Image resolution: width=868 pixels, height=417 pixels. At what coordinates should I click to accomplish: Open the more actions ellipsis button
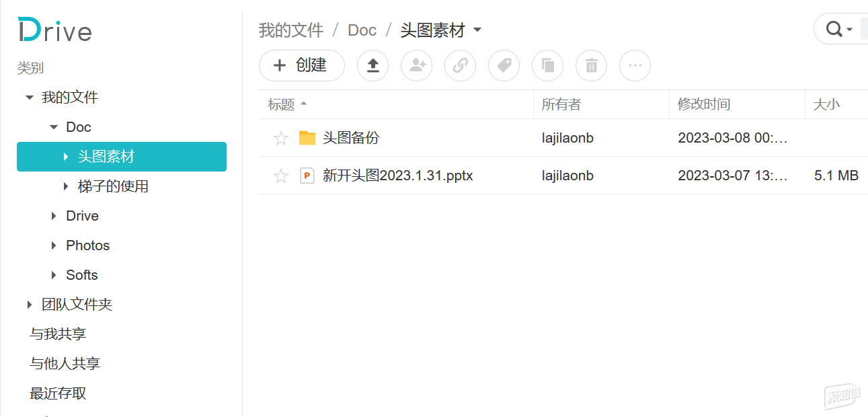(x=635, y=65)
